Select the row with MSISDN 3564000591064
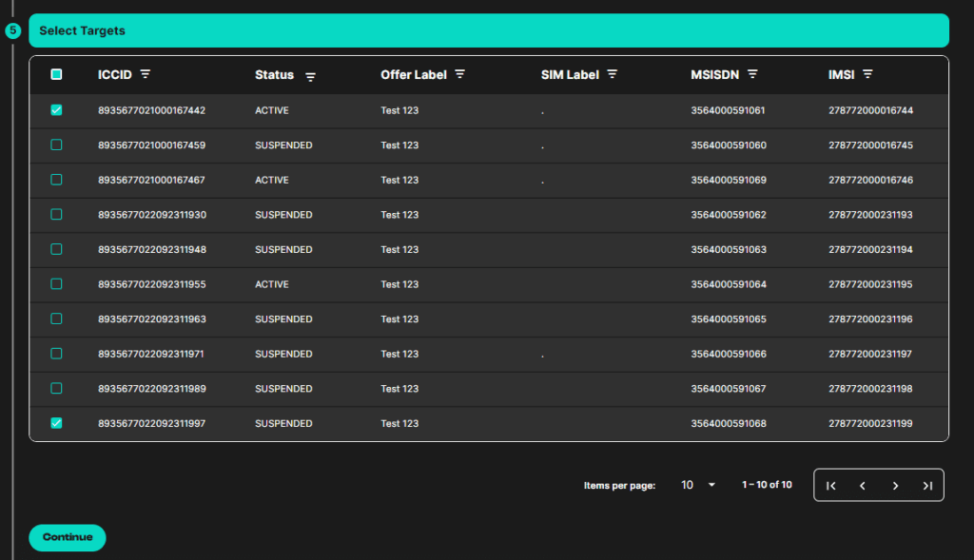The image size is (974, 560). (56, 284)
